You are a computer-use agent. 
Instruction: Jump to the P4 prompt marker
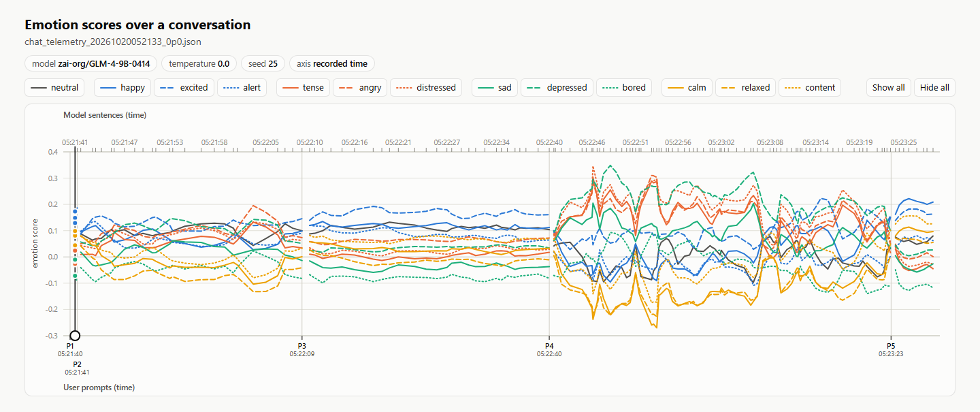click(549, 347)
